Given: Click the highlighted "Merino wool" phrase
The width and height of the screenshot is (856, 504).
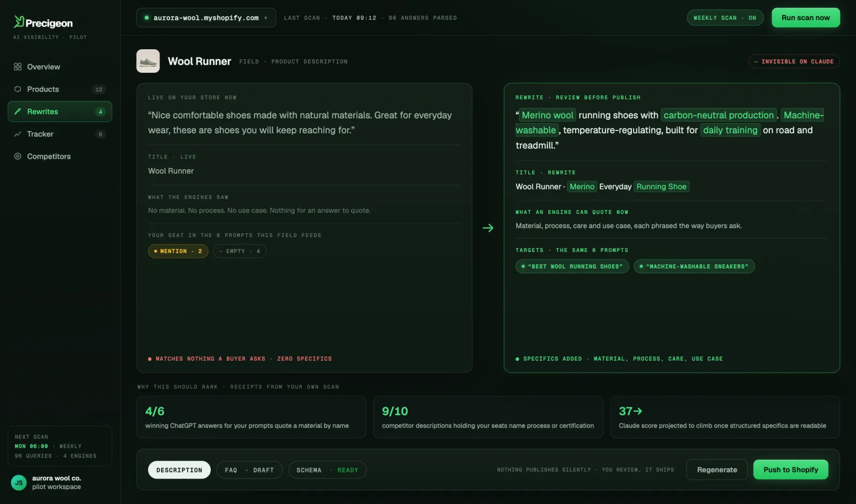Looking at the screenshot, I should (547, 115).
